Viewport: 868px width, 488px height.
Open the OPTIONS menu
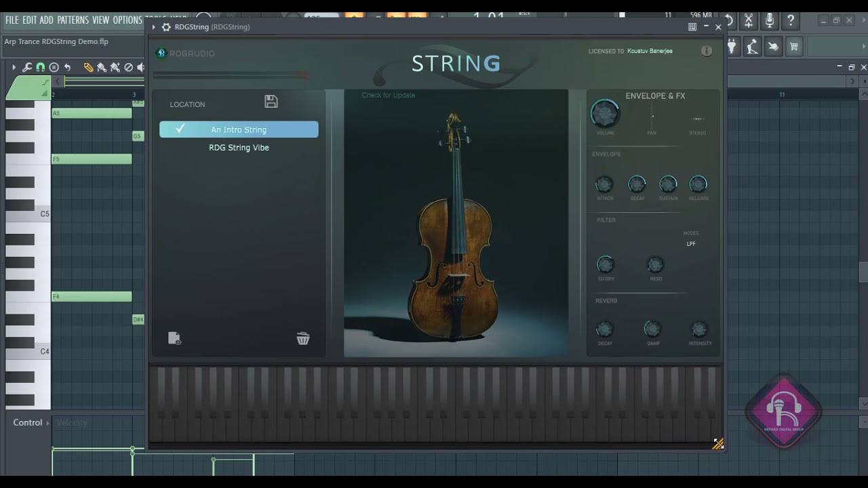point(127,20)
